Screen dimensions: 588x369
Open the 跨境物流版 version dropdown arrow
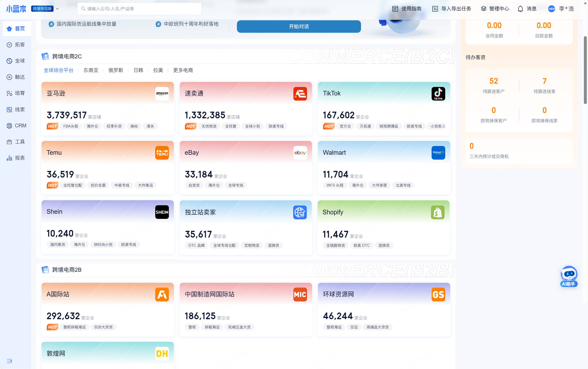(x=57, y=9)
